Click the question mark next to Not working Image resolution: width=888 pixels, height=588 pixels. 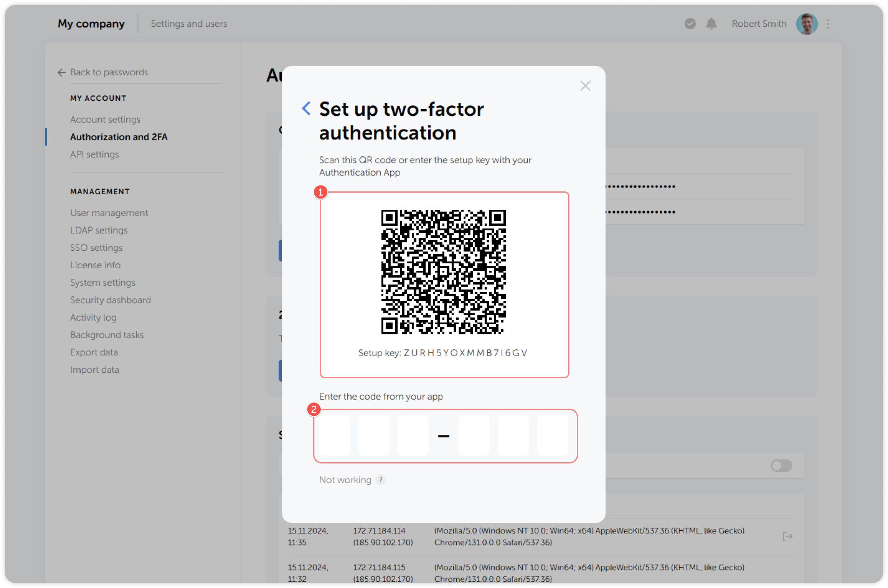tap(380, 480)
